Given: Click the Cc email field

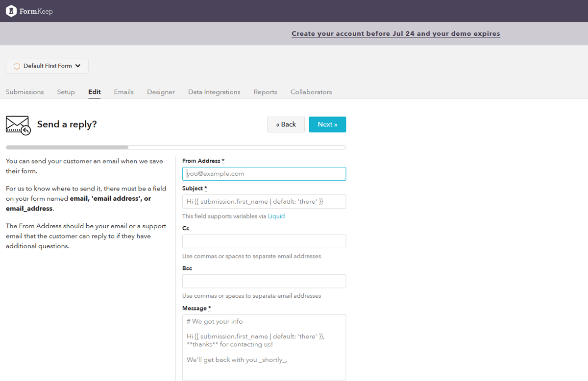Looking at the screenshot, I should (264, 241).
